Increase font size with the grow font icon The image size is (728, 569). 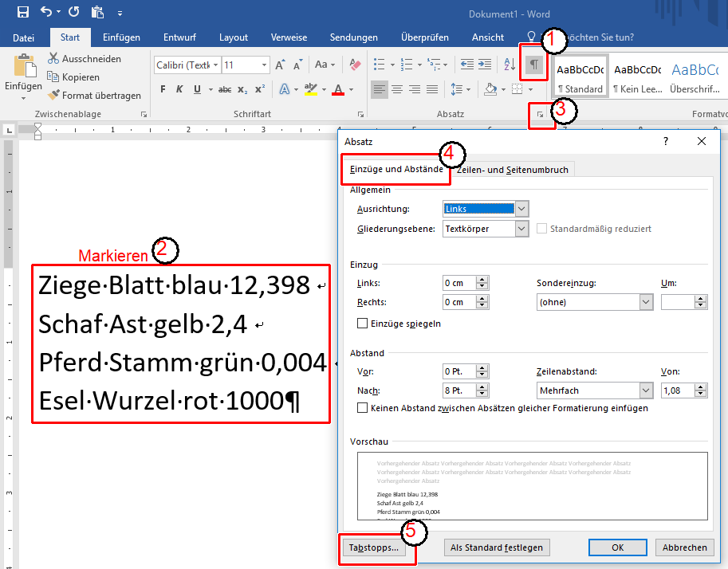click(x=280, y=65)
